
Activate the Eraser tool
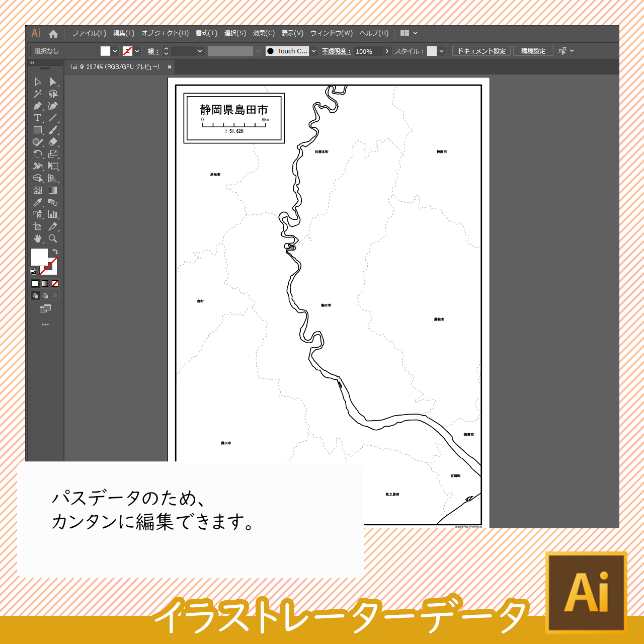coord(53,142)
